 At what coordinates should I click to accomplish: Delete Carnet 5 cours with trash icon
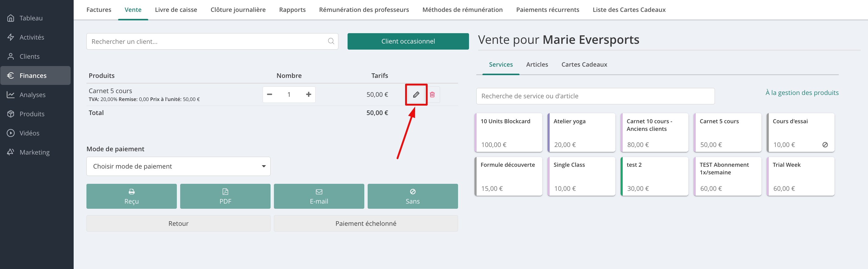click(x=432, y=95)
